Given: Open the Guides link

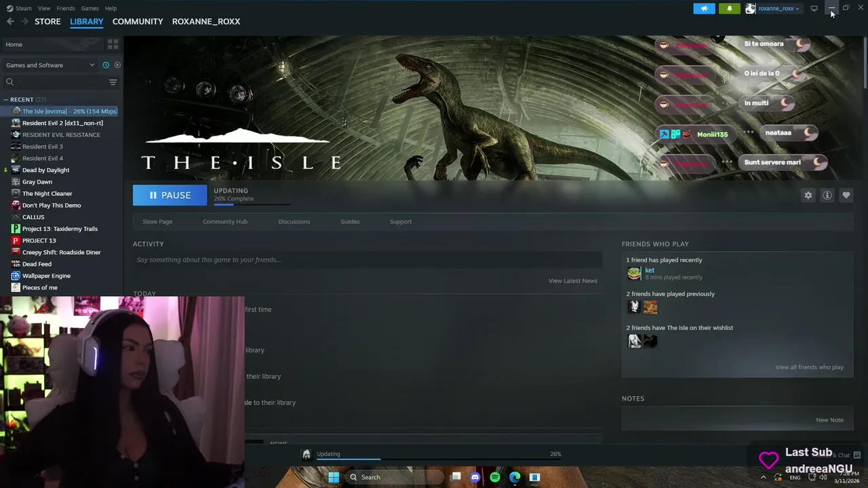Looking at the screenshot, I should pos(350,222).
